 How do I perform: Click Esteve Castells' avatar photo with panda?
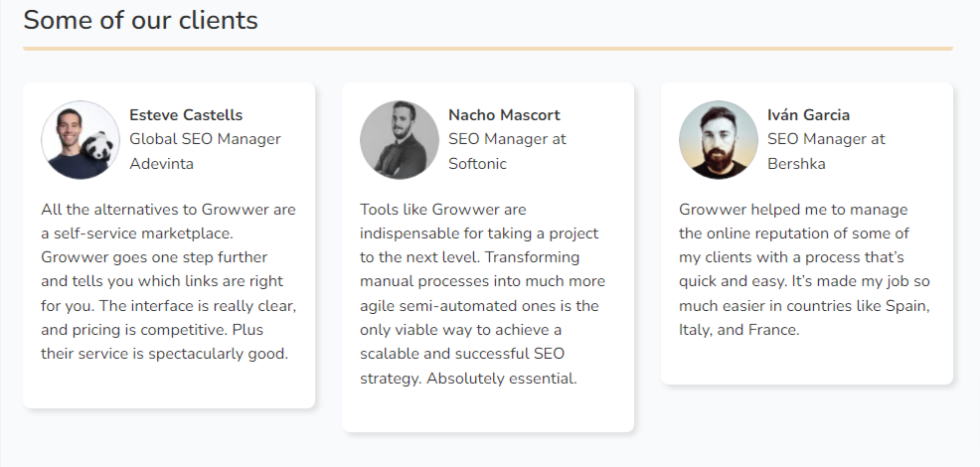pyautogui.click(x=81, y=140)
